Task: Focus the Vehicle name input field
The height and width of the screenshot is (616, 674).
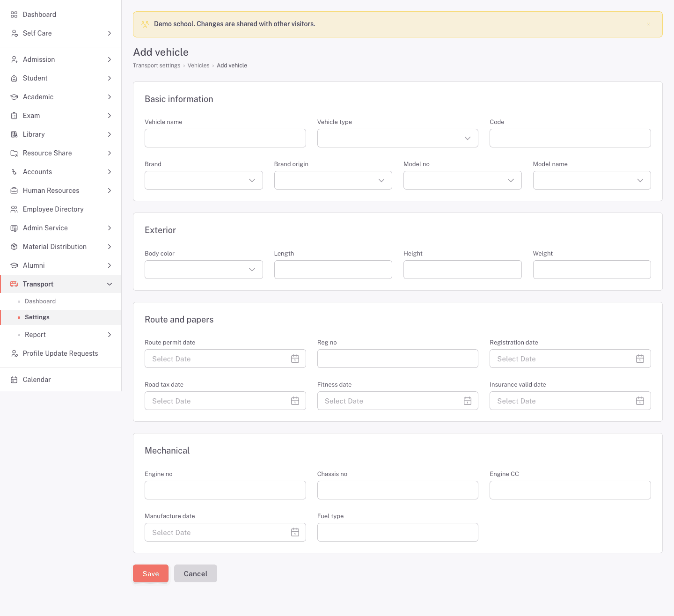Action: click(225, 138)
